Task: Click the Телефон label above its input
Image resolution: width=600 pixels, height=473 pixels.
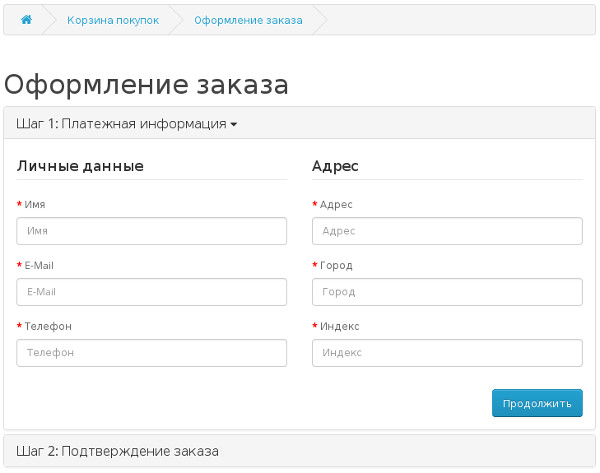Action: pyautogui.click(x=47, y=327)
